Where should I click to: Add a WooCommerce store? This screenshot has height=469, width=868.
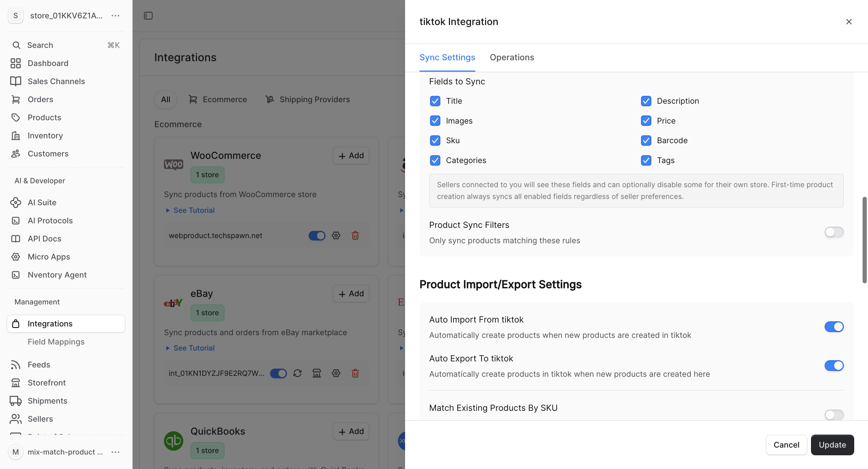click(x=351, y=156)
